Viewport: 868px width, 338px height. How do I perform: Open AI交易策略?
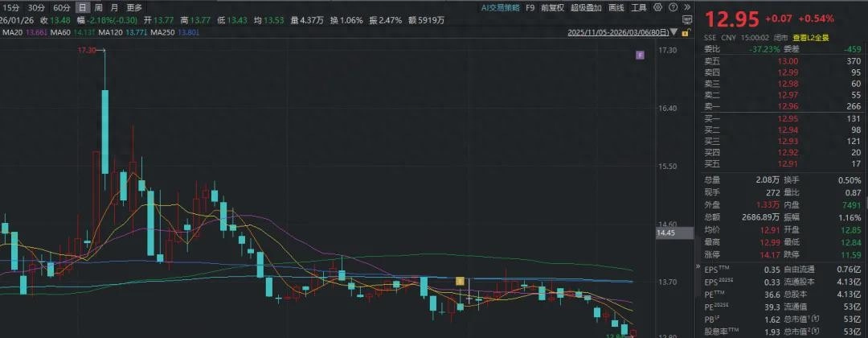[x=500, y=8]
